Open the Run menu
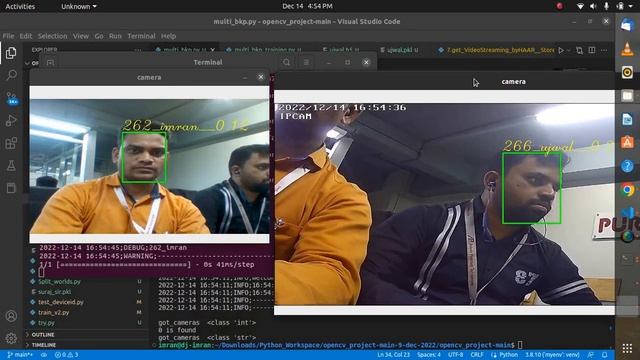Viewport: 640px width, 360px height. tap(115, 36)
